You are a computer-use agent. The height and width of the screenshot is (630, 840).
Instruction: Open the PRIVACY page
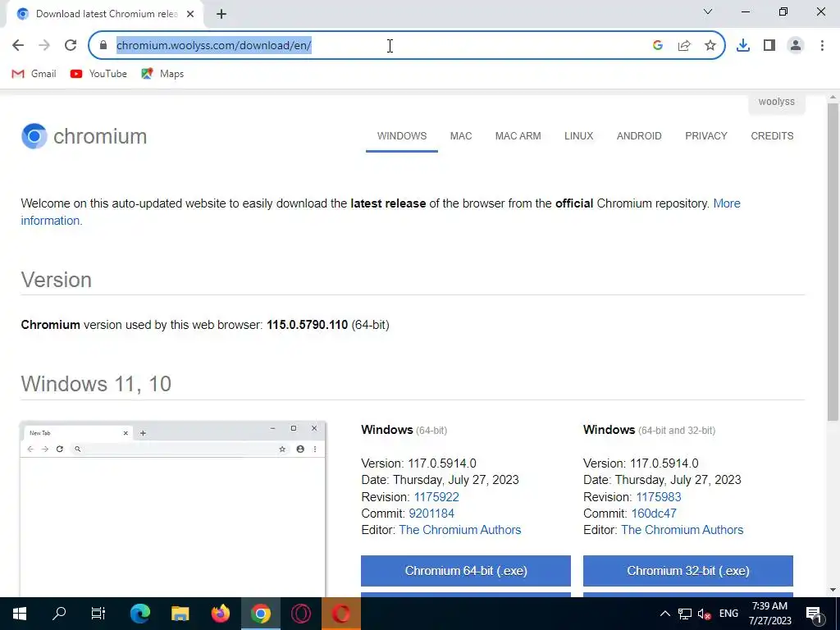(x=706, y=136)
